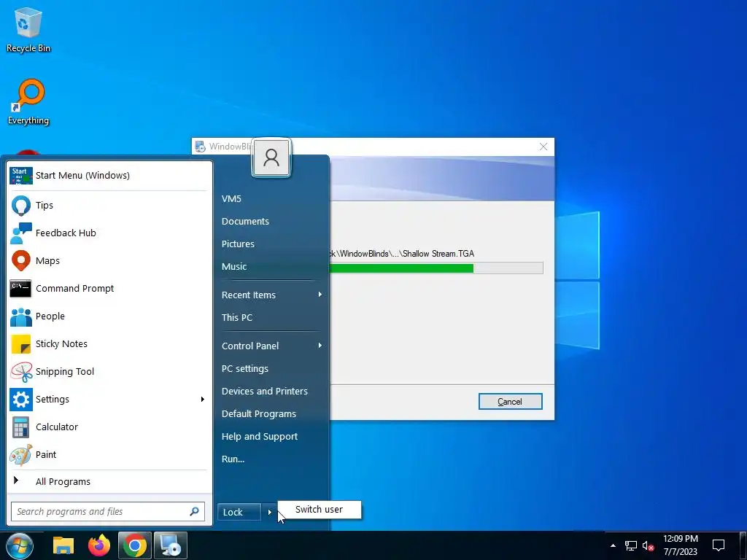
Task: Click the Shallow Stream.TGA file path text
Action: click(402, 254)
